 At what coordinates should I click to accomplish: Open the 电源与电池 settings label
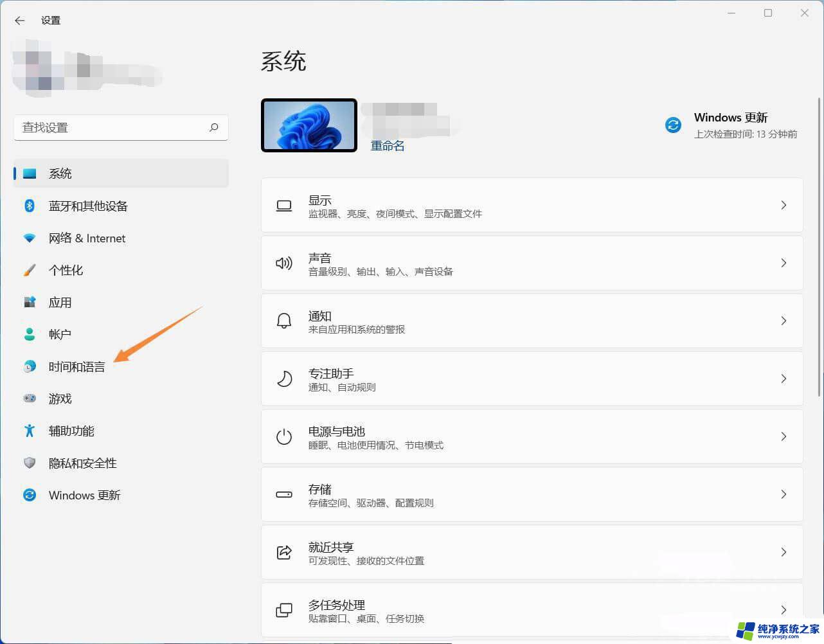pyautogui.click(x=337, y=431)
